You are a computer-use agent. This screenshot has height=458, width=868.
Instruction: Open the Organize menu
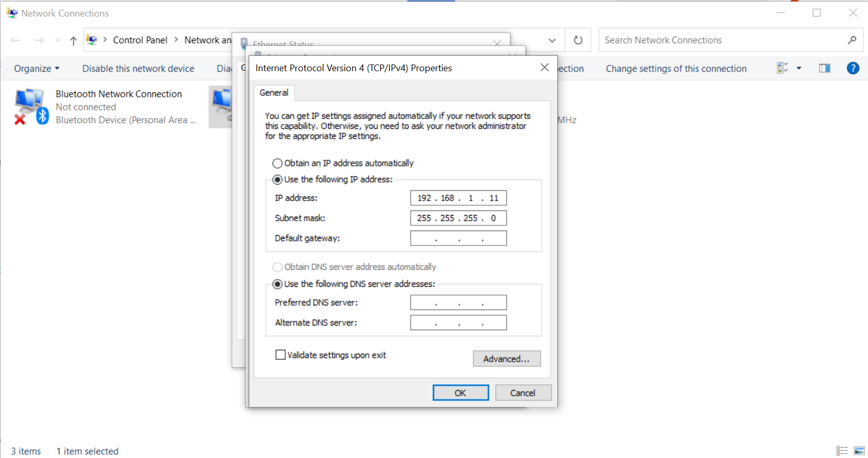click(37, 69)
